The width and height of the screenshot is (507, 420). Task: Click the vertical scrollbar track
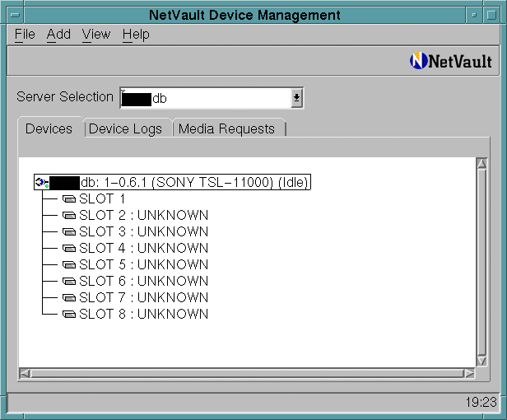coord(481,263)
